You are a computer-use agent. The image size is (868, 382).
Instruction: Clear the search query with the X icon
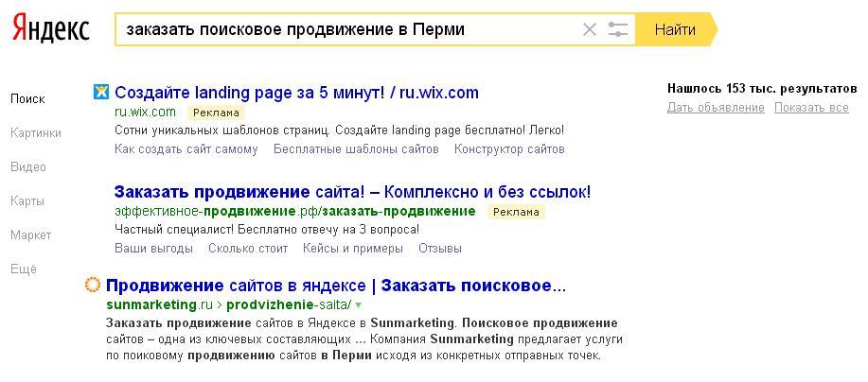(x=590, y=29)
